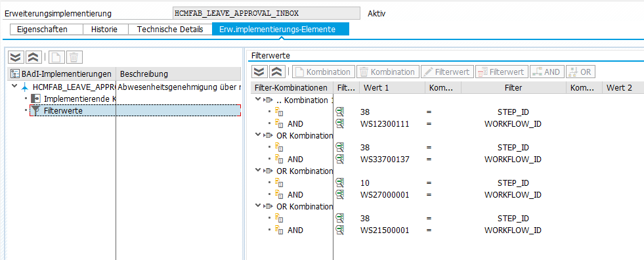
Task: Collapse OR Kombination containing WS33700137
Action: point(258,135)
